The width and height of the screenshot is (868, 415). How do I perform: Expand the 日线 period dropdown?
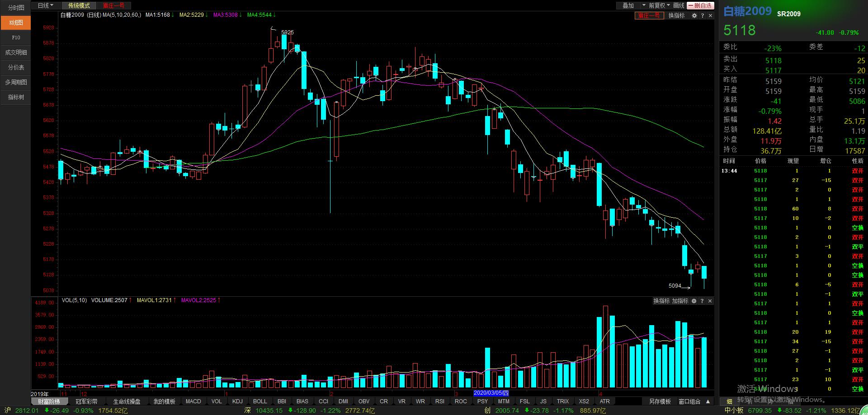tap(45, 5)
